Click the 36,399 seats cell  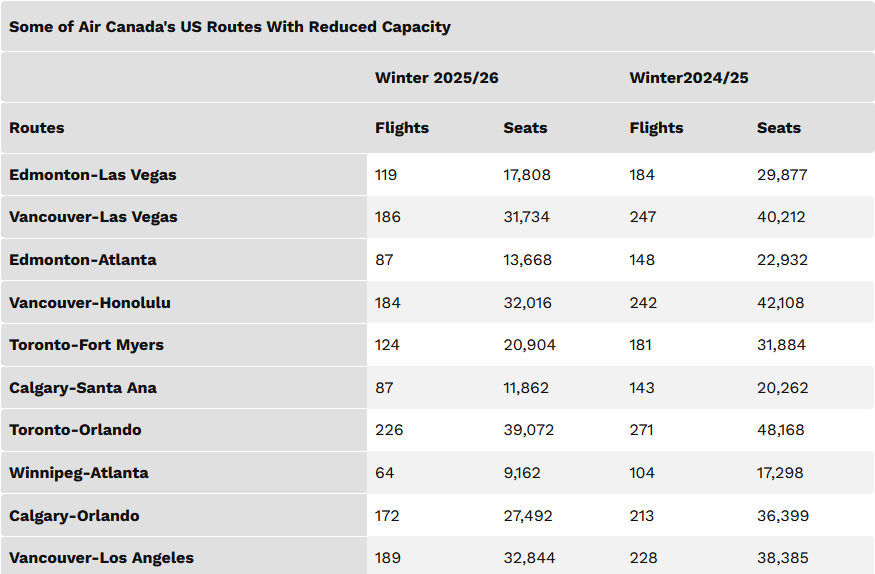(783, 516)
